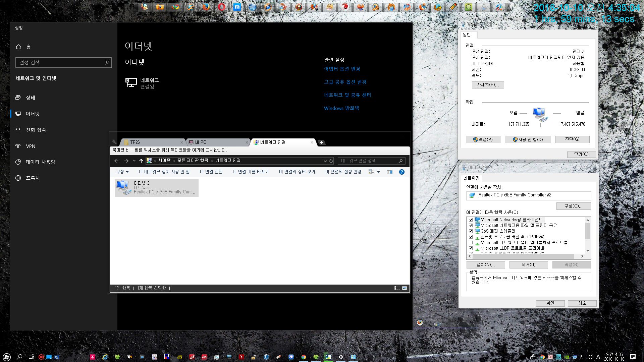Open the volume icon in system tray
This screenshot has height=362, width=644.
(x=590, y=357)
